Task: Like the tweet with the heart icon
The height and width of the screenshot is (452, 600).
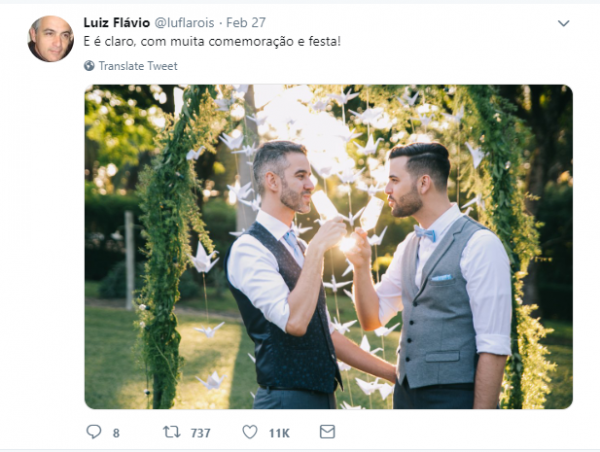Action: tap(250, 432)
